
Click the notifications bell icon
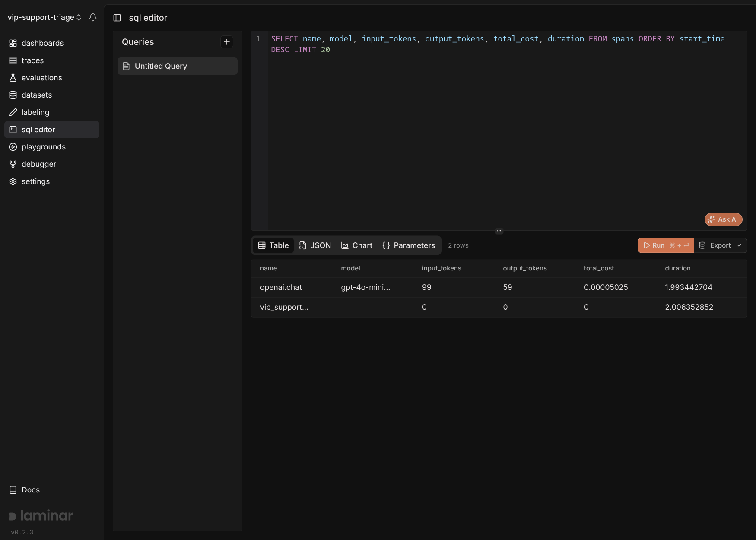tap(93, 17)
